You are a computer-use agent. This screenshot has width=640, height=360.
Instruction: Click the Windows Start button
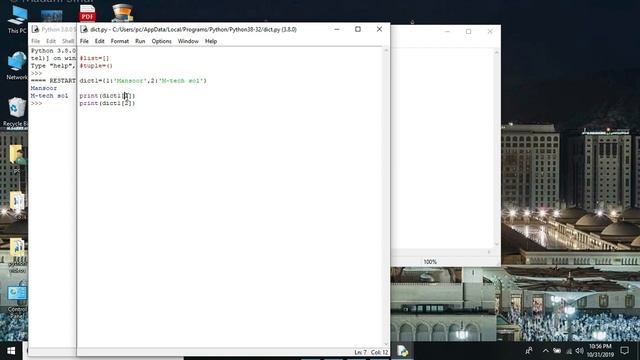(x=11, y=351)
